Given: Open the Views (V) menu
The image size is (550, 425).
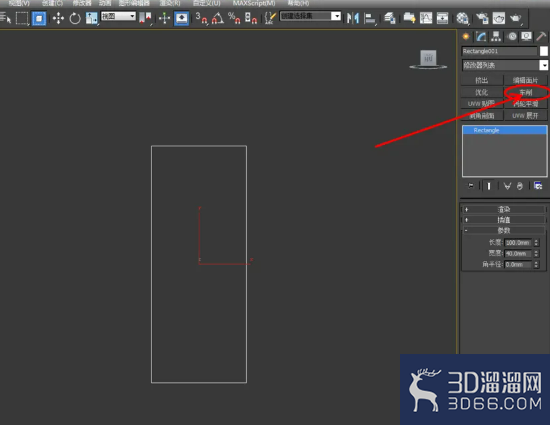Looking at the screenshot, I should pos(19,3).
